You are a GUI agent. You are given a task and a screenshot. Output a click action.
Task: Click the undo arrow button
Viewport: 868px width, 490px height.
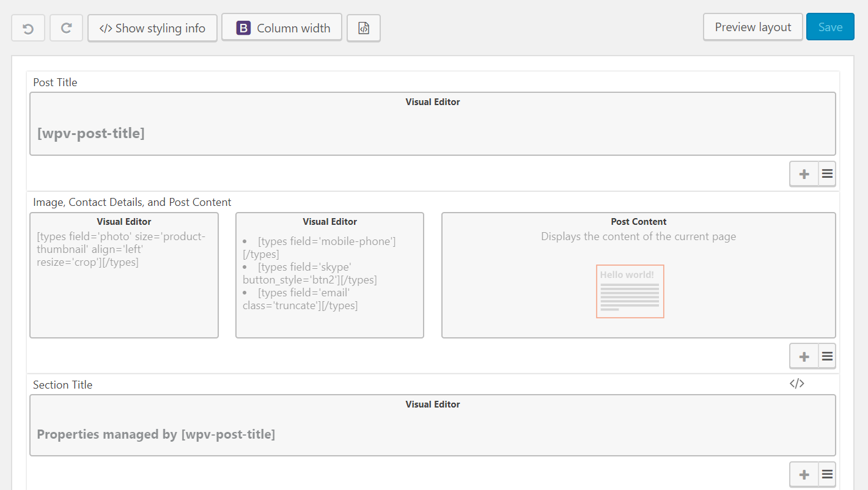28,28
